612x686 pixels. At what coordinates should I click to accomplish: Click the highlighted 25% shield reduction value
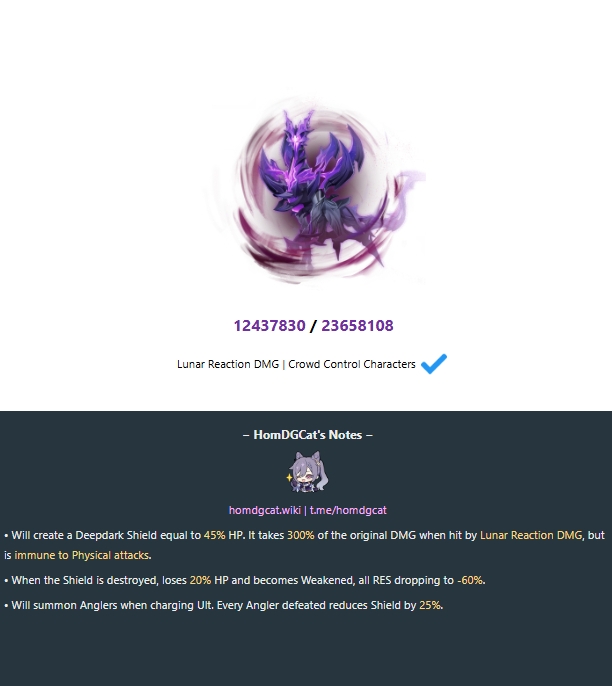tap(430, 605)
